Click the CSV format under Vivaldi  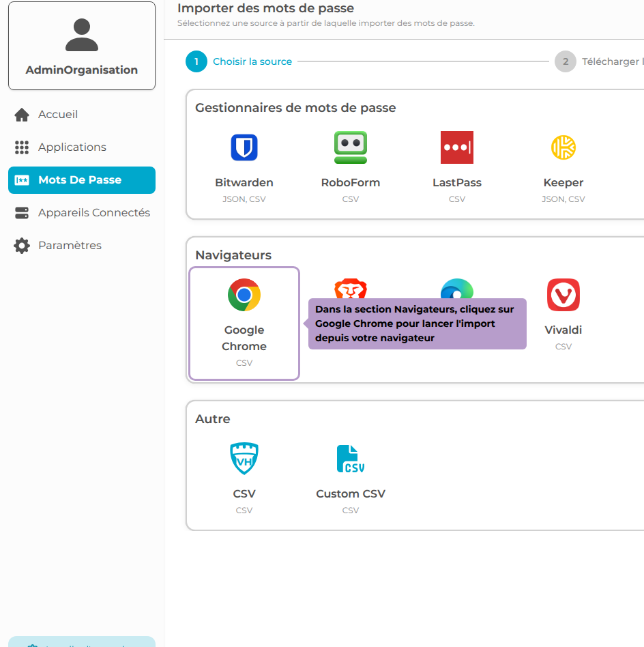(x=563, y=346)
